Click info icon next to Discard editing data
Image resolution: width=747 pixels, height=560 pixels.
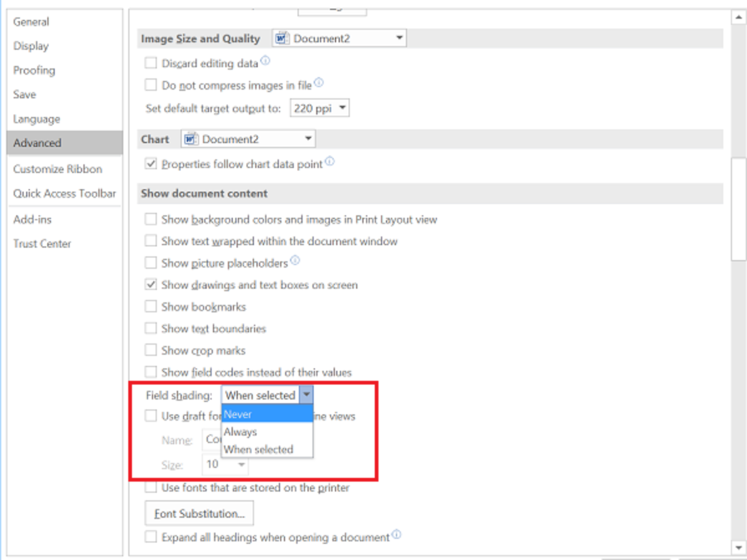tap(266, 61)
